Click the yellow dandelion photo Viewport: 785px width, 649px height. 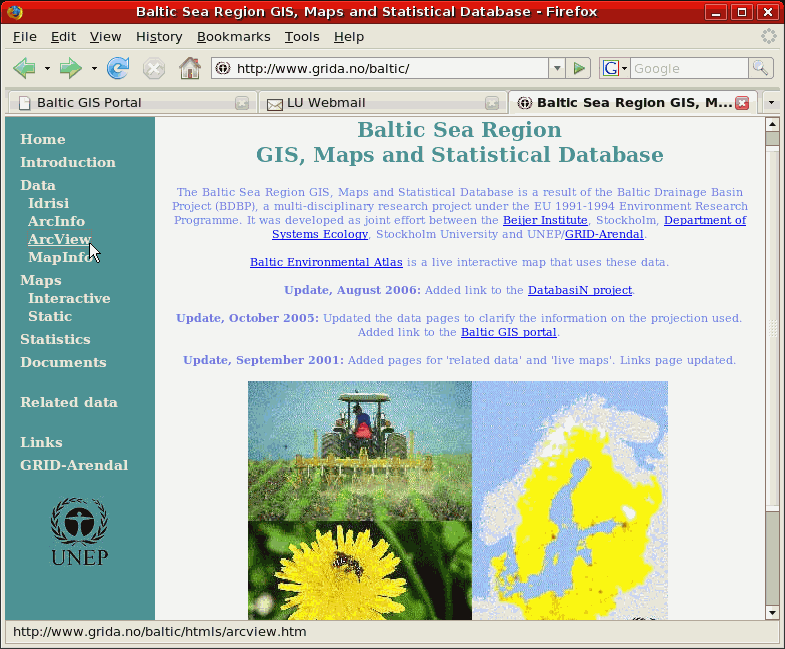coord(359,570)
